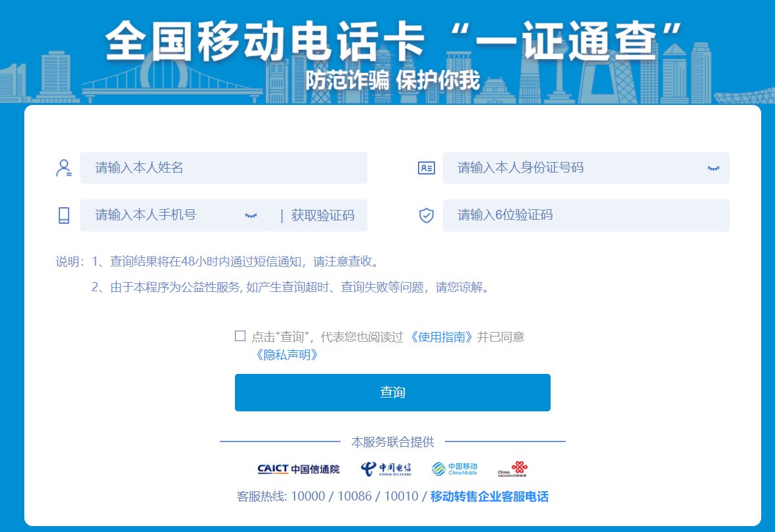775x532 pixels.
Task: Click hotline number 10086
Action: click(354, 497)
